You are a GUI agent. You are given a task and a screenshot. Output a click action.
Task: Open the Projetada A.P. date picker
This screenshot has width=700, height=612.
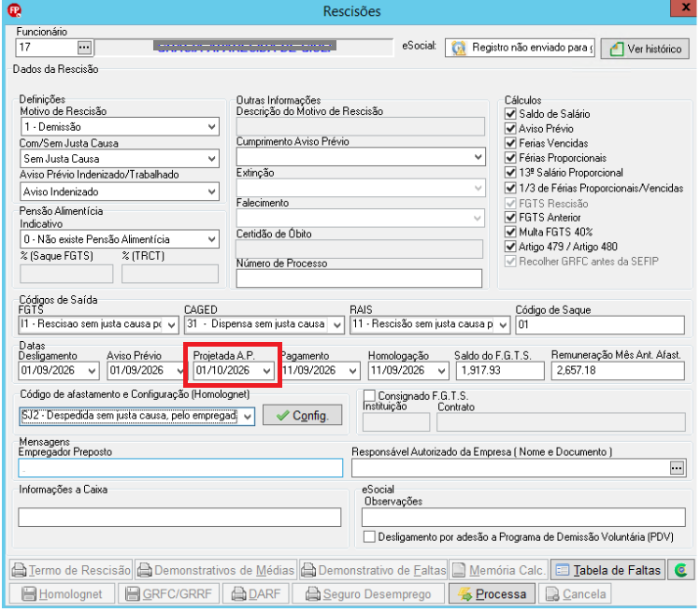pyautogui.click(x=266, y=371)
